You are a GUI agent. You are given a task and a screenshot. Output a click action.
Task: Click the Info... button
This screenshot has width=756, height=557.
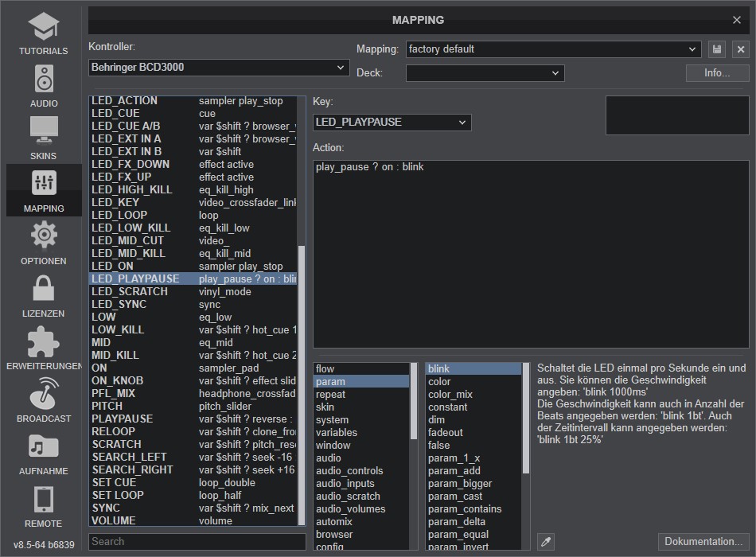click(x=717, y=73)
